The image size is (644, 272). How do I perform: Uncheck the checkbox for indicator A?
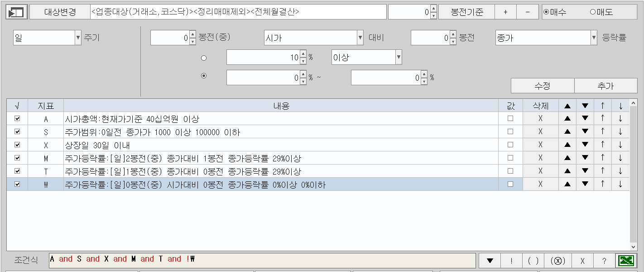point(18,119)
